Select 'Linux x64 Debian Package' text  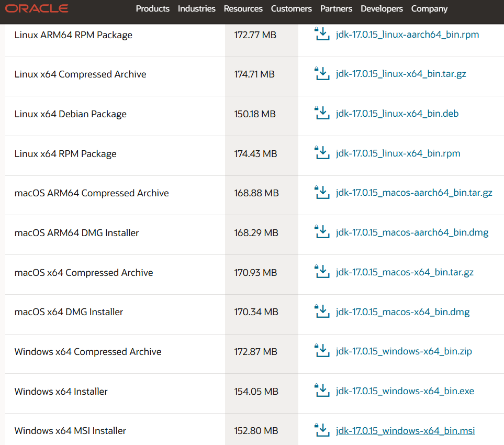(x=71, y=114)
